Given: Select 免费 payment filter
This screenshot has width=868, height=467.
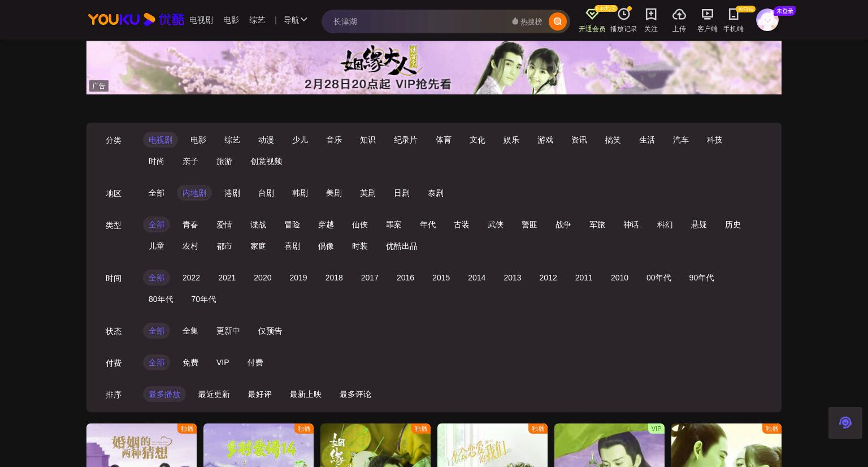Looking at the screenshot, I should (x=190, y=362).
